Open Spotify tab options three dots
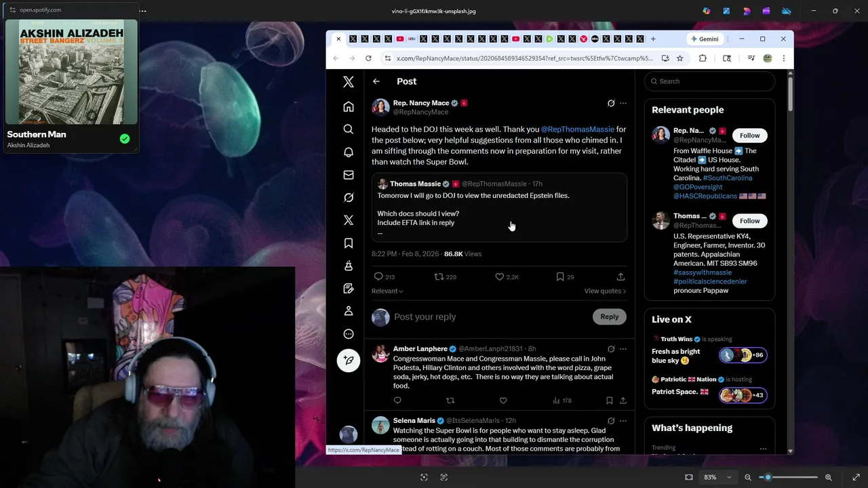 tap(142, 10)
